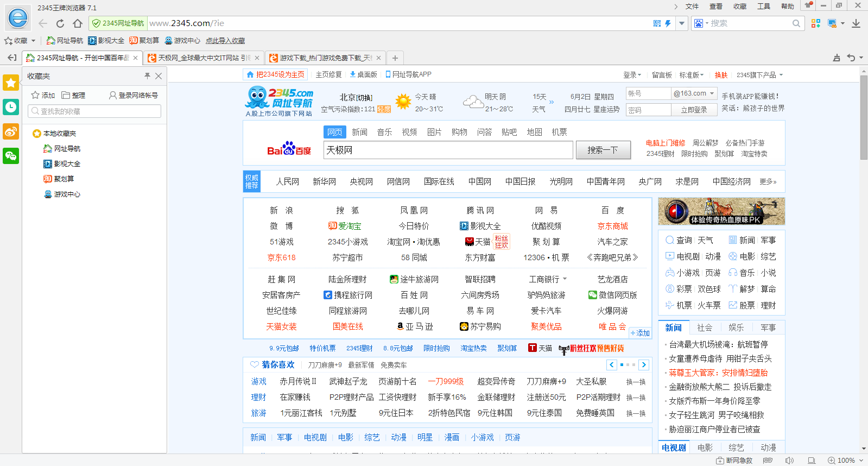Click the lightning speed-mode icon in address bar
The width and height of the screenshot is (868, 466).
[x=668, y=23]
